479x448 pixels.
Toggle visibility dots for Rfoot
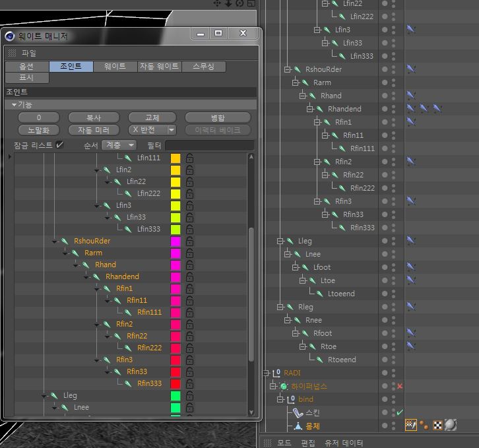click(x=393, y=333)
